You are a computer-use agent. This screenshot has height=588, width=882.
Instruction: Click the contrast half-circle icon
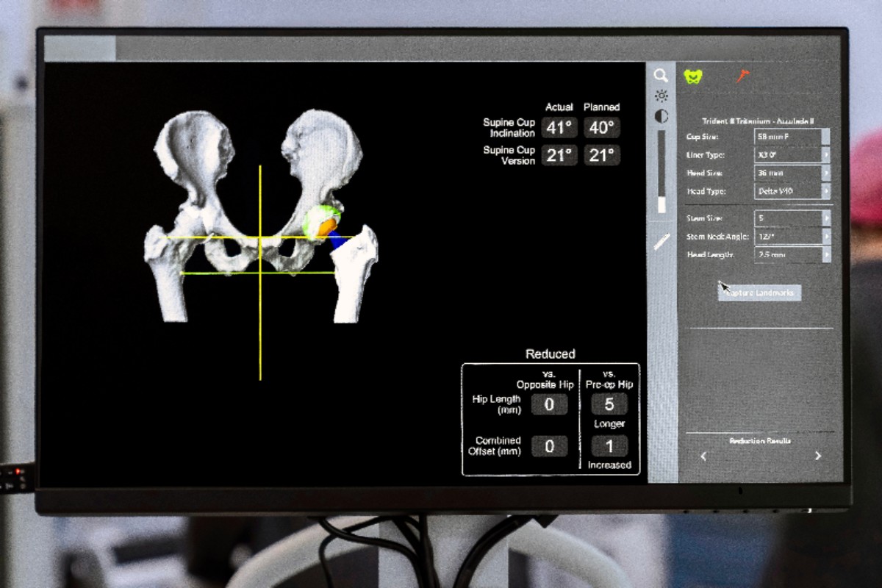click(x=661, y=116)
